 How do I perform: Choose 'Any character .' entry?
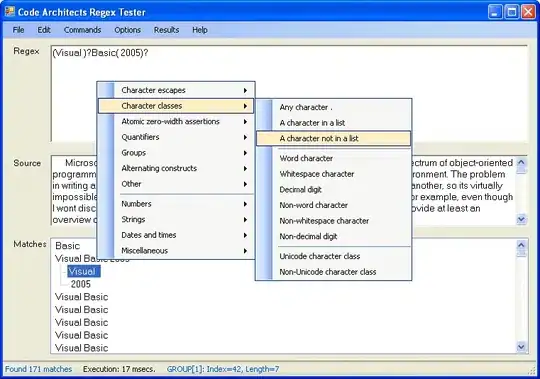click(333, 107)
